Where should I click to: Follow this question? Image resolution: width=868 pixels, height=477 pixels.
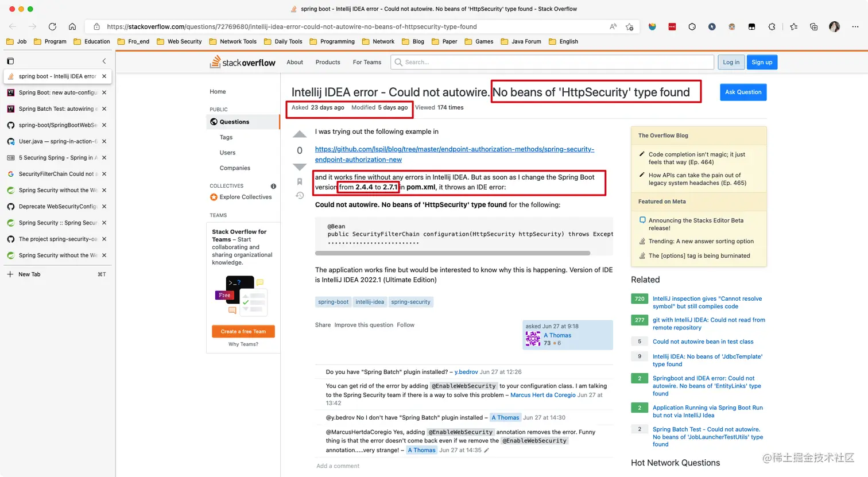pyautogui.click(x=405, y=325)
